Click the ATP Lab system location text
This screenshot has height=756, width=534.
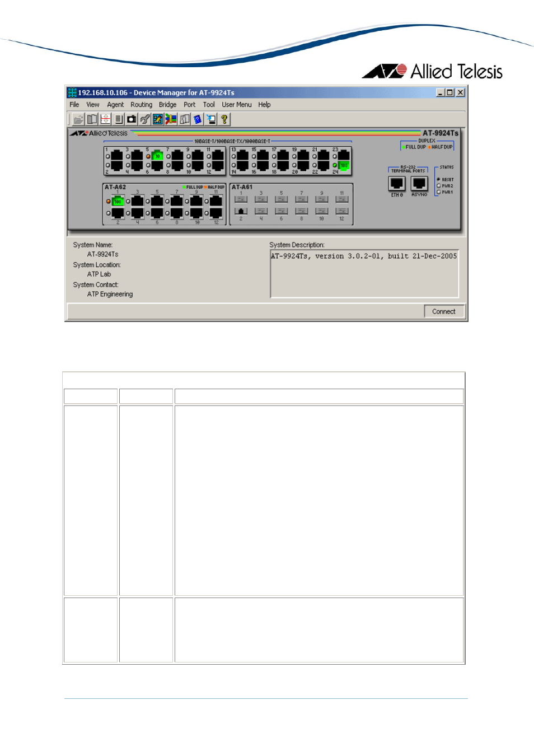tap(99, 274)
